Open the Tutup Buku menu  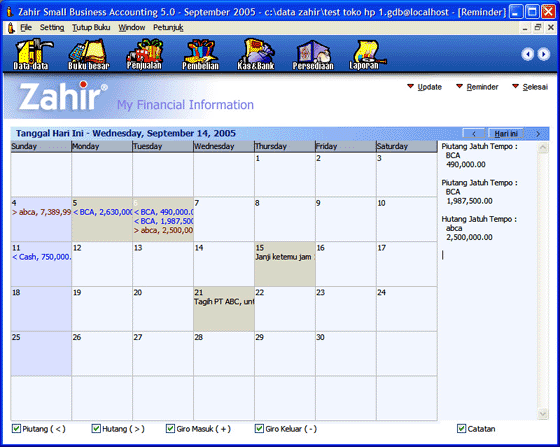point(91,27)
